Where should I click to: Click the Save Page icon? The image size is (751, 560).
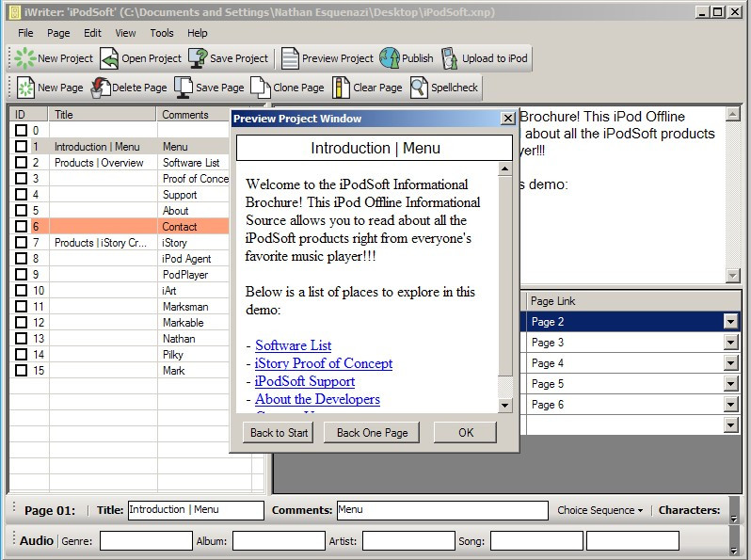tap(184, 88)
